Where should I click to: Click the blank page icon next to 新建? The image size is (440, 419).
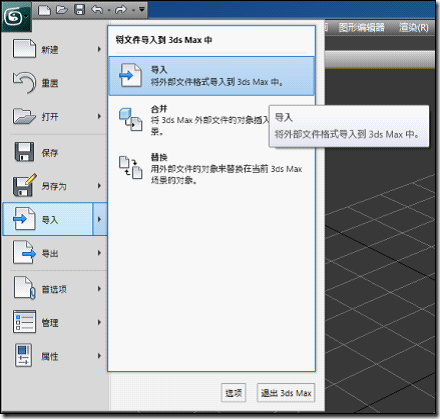pyautogui.click(x=24, y=49)
